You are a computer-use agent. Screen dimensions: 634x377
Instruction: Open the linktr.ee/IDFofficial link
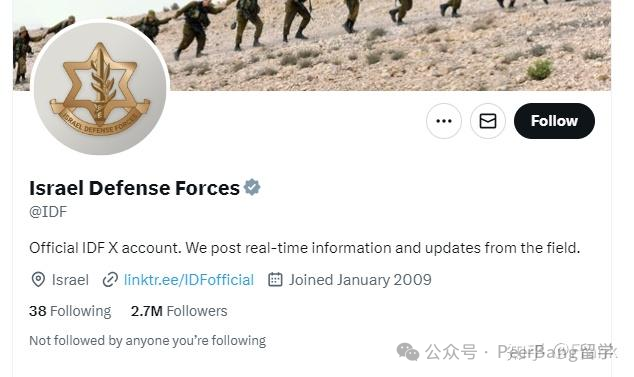click(x=189, y=280)
